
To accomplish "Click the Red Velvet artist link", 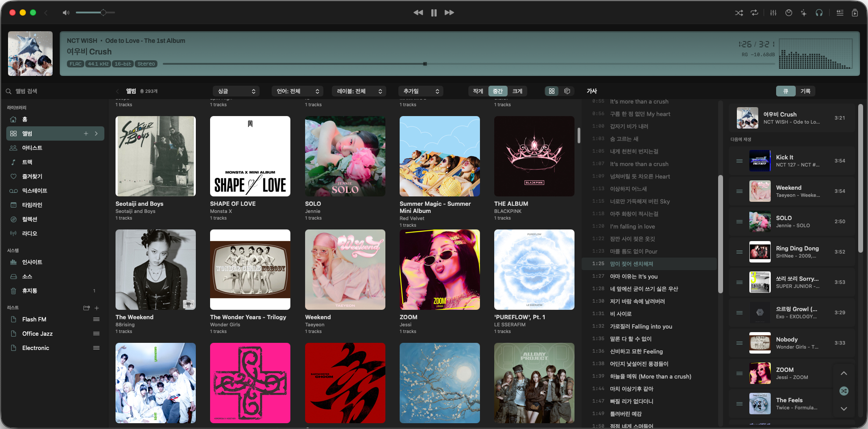I will (x=412, y=218).
